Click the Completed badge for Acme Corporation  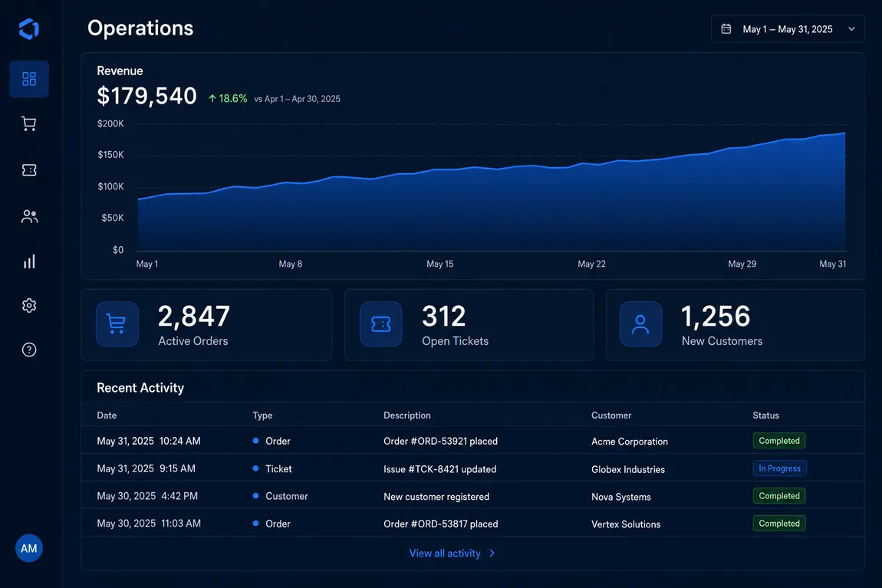click(x=779, y=441)
